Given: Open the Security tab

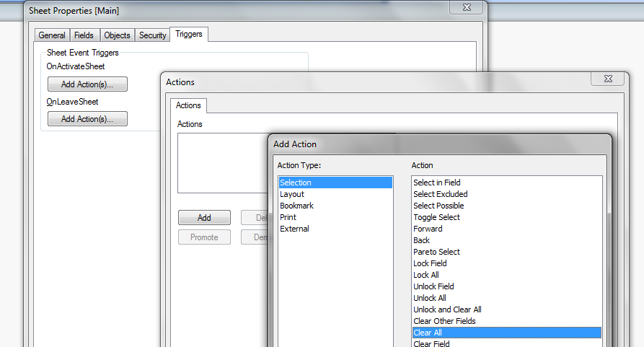Looking at the screenshot, I should 152,35.
